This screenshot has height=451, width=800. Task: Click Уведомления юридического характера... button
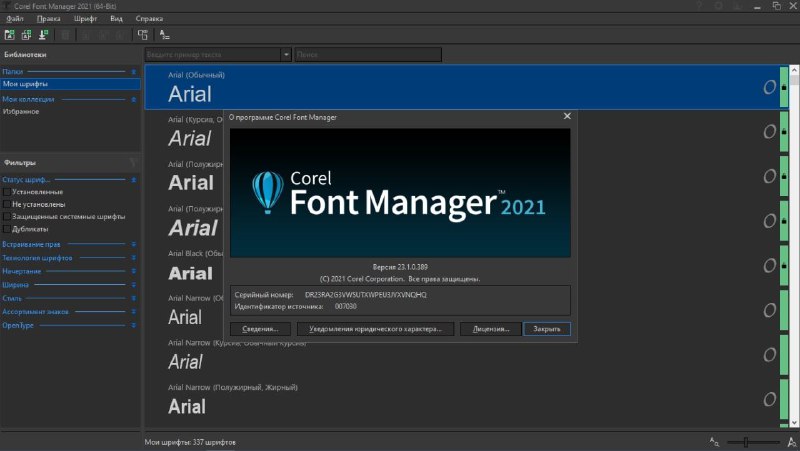(376, 329)
